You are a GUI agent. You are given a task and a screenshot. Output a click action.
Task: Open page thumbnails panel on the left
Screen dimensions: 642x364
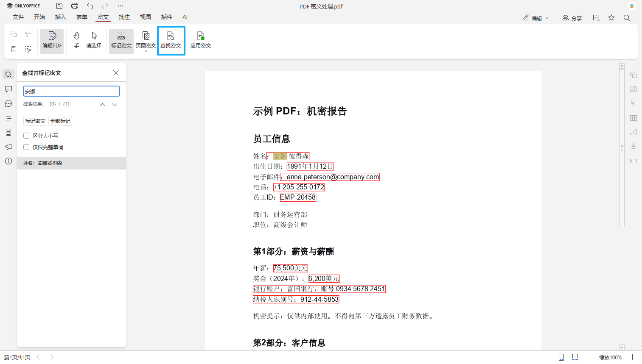point(8,132)
